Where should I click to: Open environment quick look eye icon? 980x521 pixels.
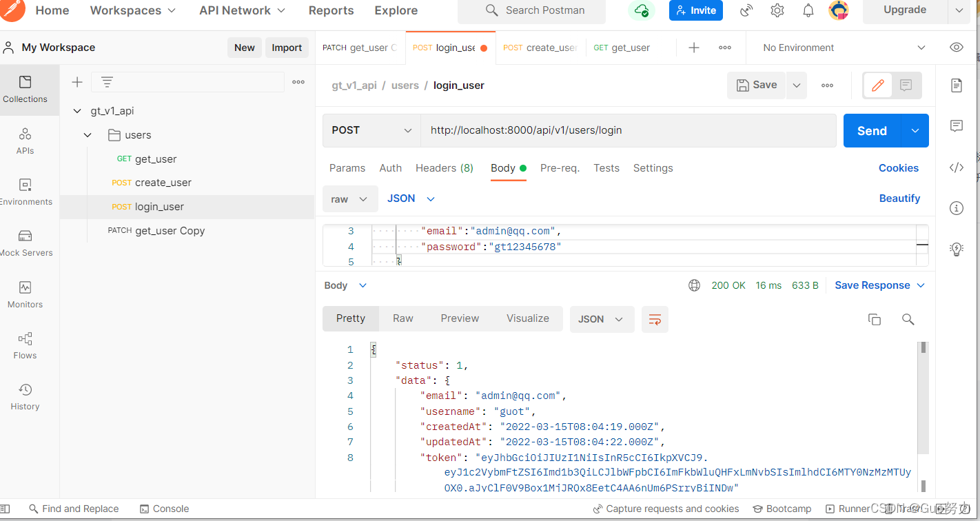click(957, 48)
